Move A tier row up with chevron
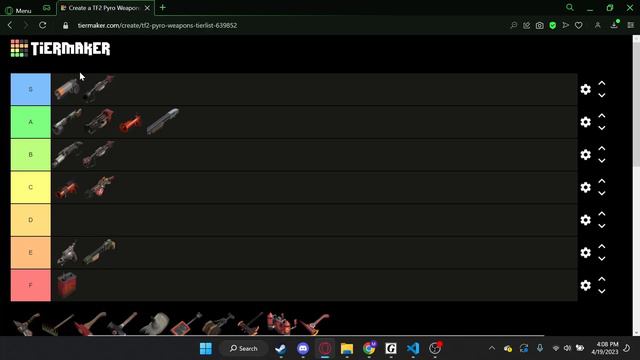The width and height of the screenshot is (640, 360). pyautogui.click(x=602, y=116)
